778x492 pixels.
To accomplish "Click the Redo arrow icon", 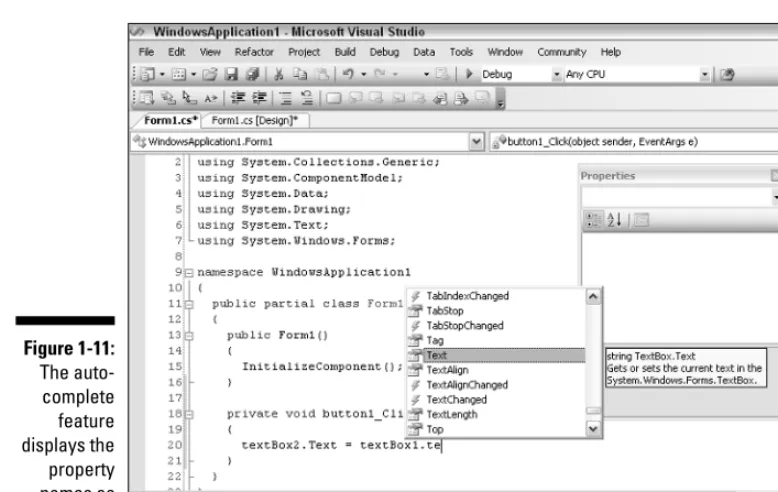I will (380, 74).
